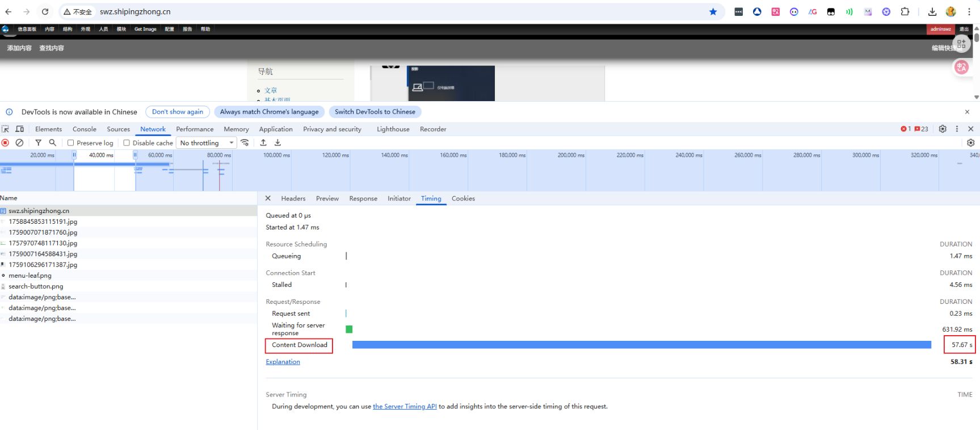Stop recording the network log
Image resolution: width=980 pixels, height=430 pixels.
(x=6, y=143)
